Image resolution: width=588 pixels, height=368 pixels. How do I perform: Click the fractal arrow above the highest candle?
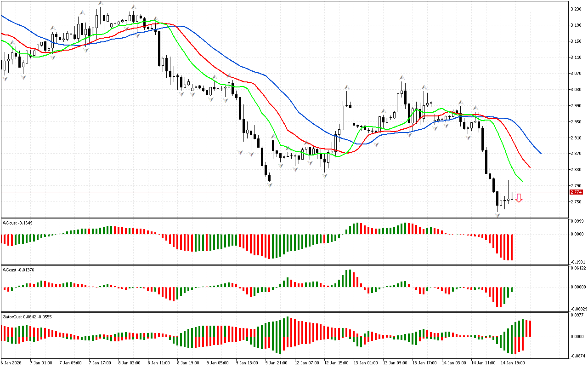pyautogui.click(x=100, y=4)
